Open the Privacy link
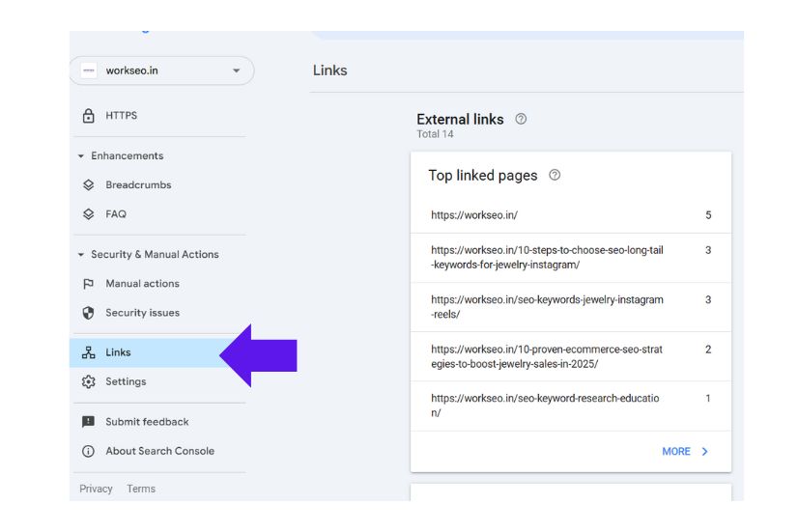 pyautogui.click(x=96, y=489)
